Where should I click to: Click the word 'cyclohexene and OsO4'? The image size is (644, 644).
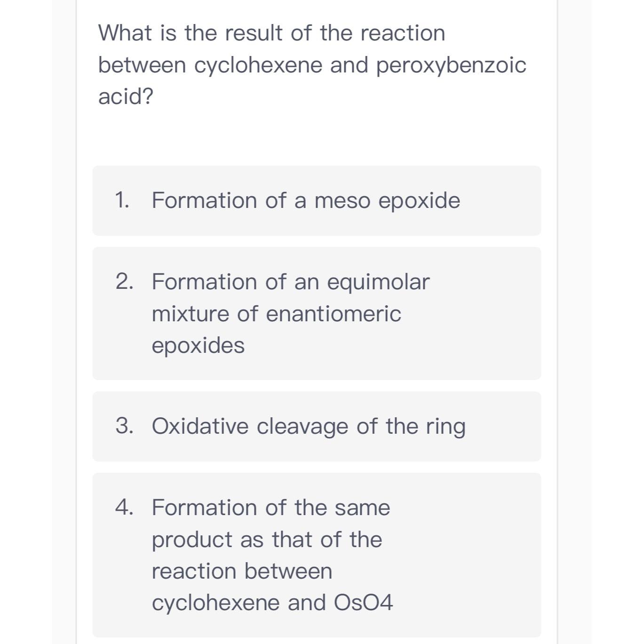(273, 603)
